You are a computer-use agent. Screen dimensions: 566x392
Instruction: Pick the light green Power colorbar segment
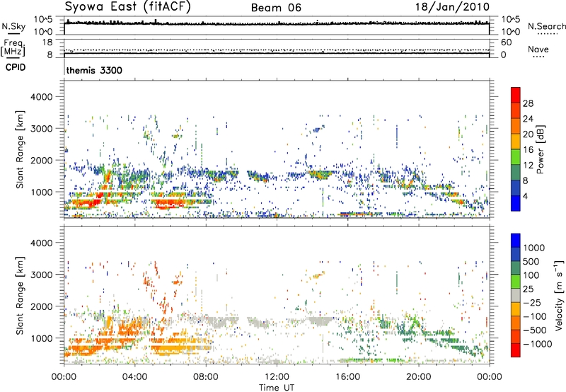516,156
